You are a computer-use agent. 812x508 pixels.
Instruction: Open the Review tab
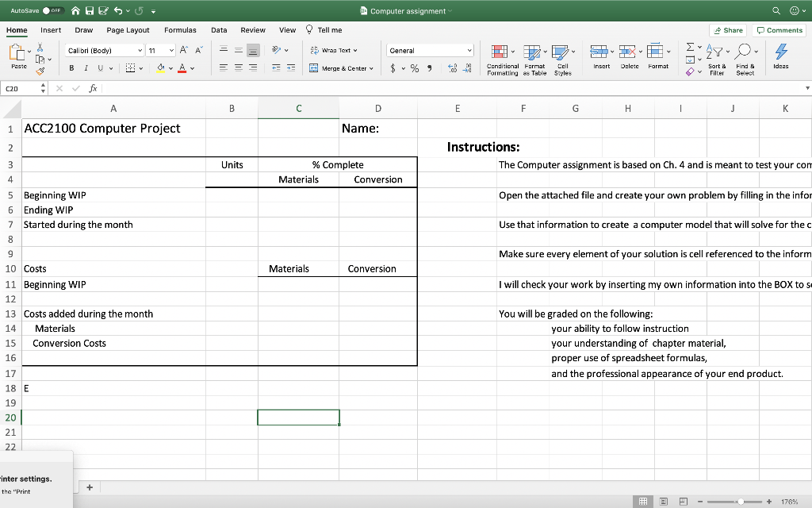pyautogui.click(x=253, y=29)
